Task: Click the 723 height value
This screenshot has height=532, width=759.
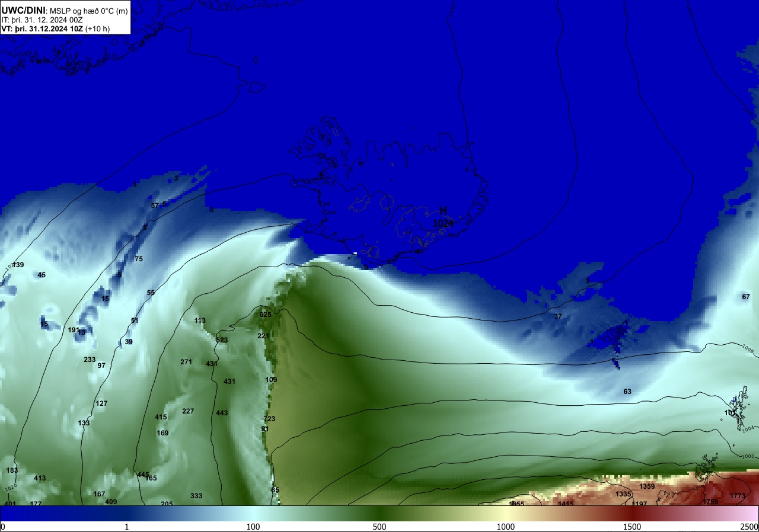Action: (x=269, y=419)
